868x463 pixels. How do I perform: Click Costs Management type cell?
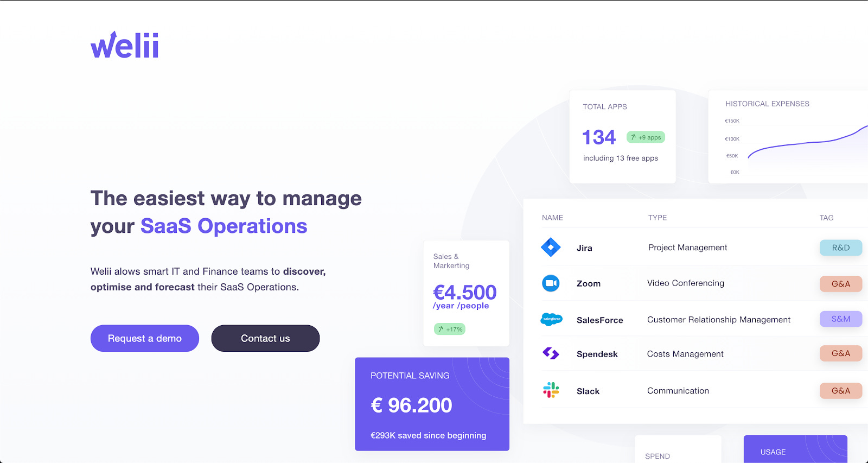point(685,354)
